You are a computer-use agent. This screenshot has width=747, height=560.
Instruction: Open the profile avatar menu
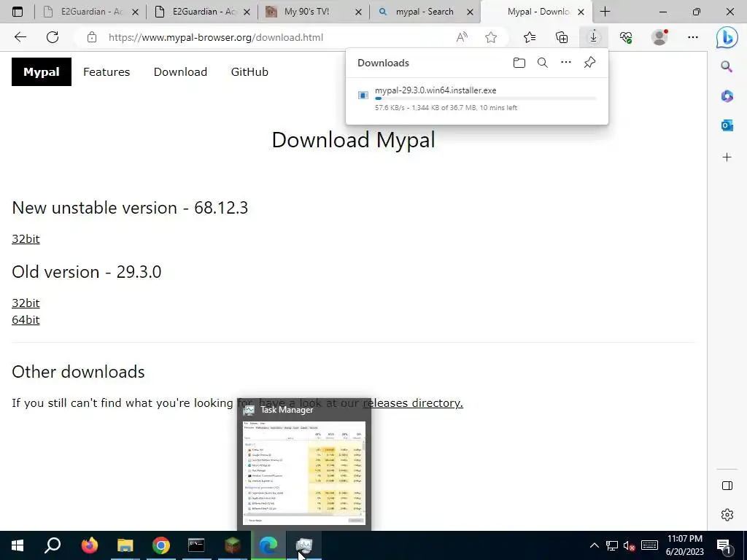coord(659,37)
